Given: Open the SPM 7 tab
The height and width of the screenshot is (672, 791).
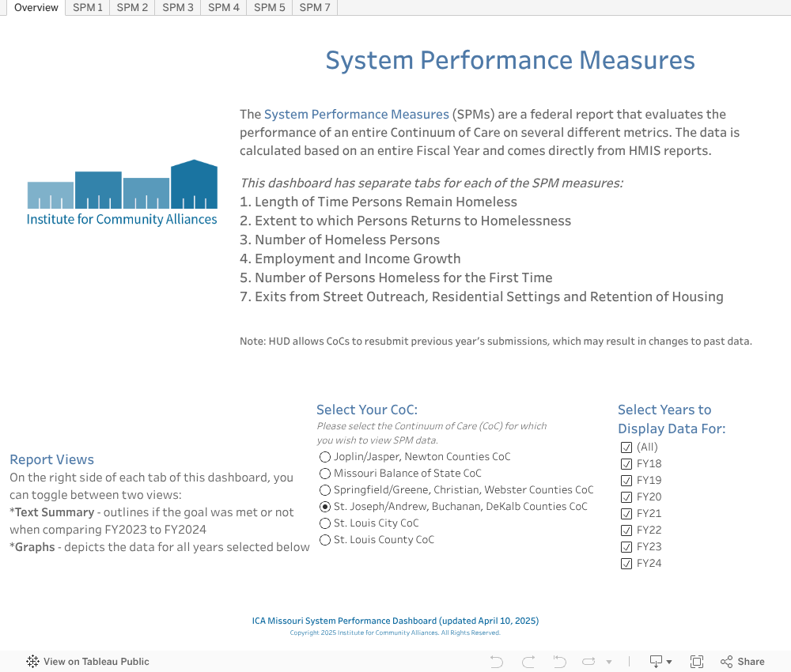Looking at the screenshot, I should click(315, 8).
